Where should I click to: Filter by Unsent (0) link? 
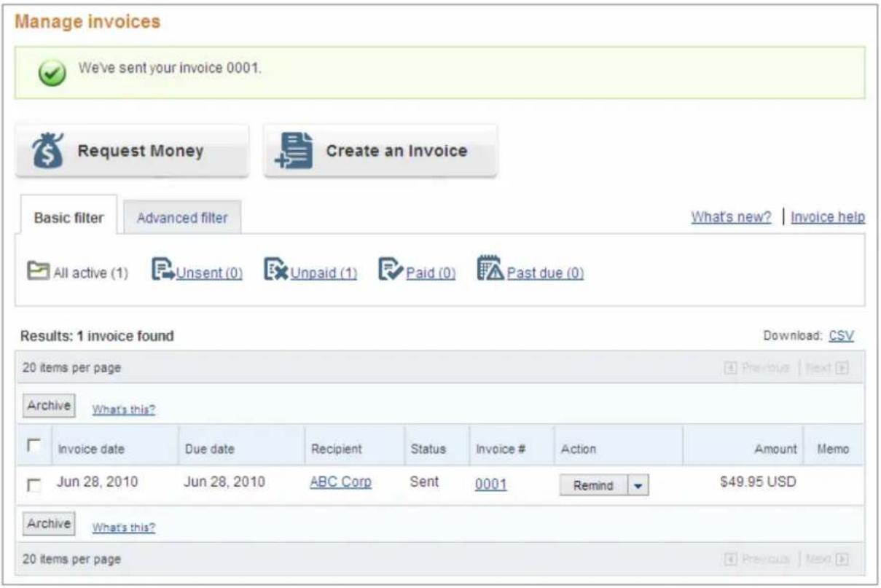(x=210, y=274)
